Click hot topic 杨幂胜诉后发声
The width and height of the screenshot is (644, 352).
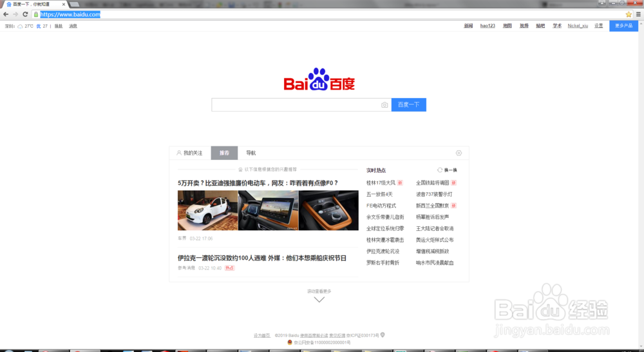(x=433, y=217)
